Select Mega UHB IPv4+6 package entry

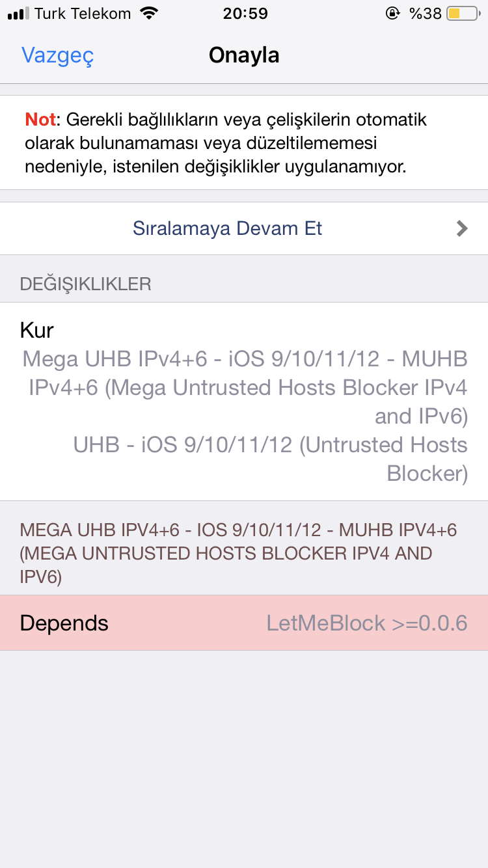point(245,387)
